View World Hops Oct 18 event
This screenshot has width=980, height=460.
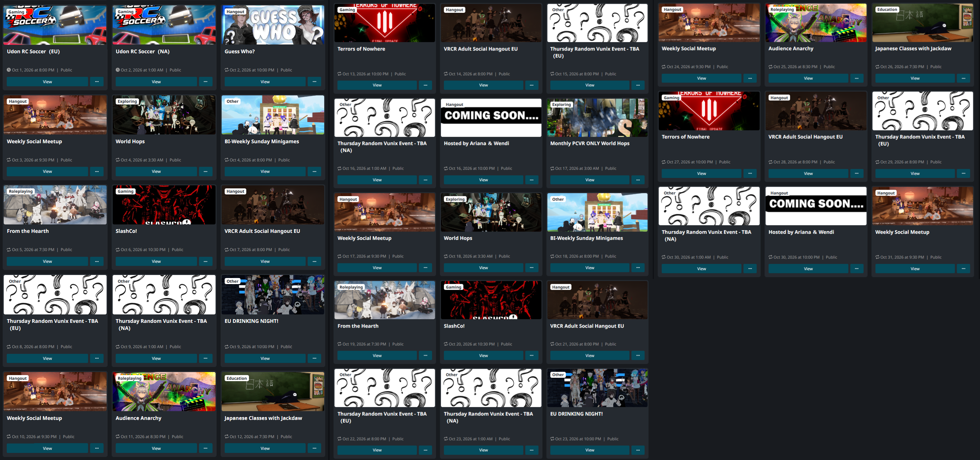tap(483, 268)
